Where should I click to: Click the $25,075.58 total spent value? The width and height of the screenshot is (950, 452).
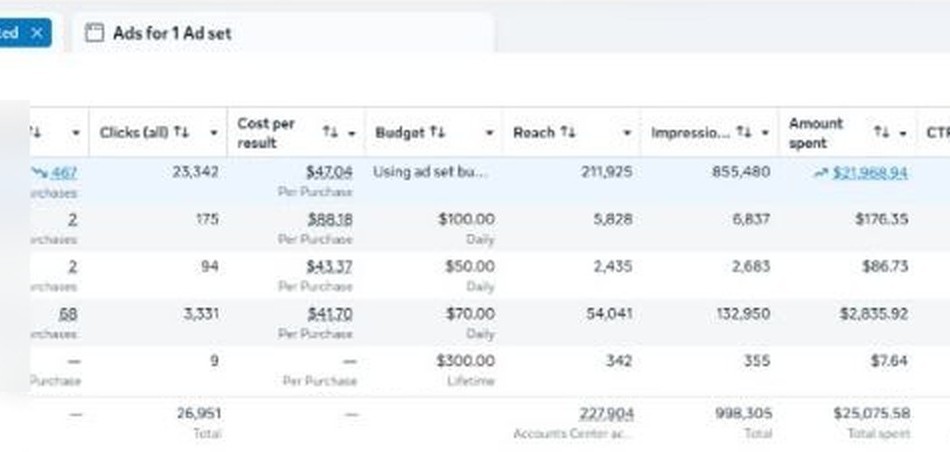(871, 414)
